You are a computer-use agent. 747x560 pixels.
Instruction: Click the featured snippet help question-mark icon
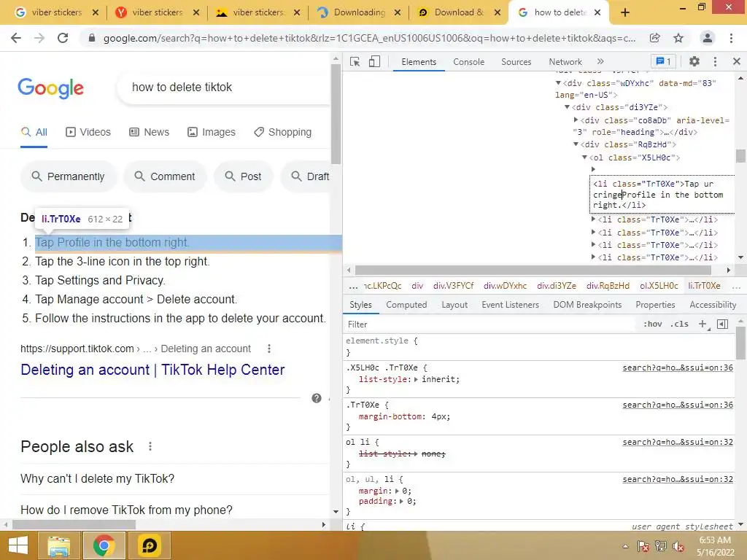pos(317,398)
